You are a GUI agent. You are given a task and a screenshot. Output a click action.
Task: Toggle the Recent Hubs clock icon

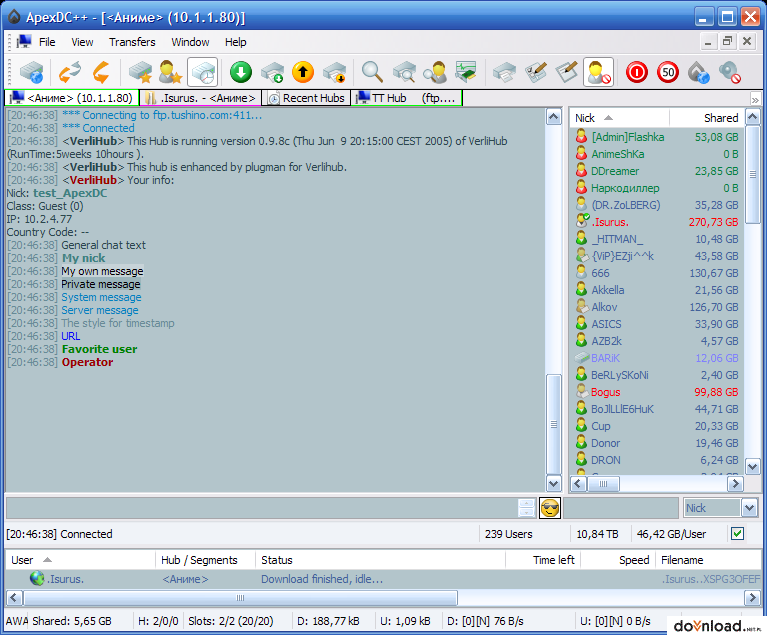tap(202, 72)
